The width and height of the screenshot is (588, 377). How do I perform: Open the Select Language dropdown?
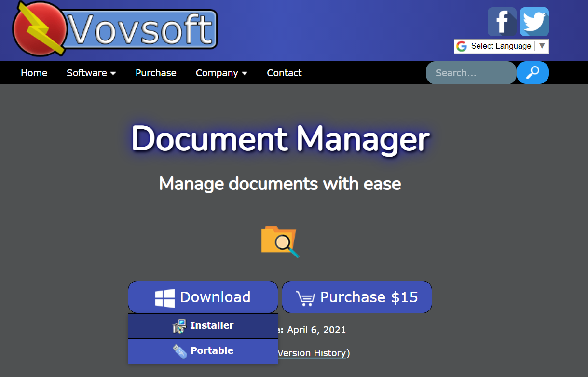pyautogui.click(x=501, y=46)
